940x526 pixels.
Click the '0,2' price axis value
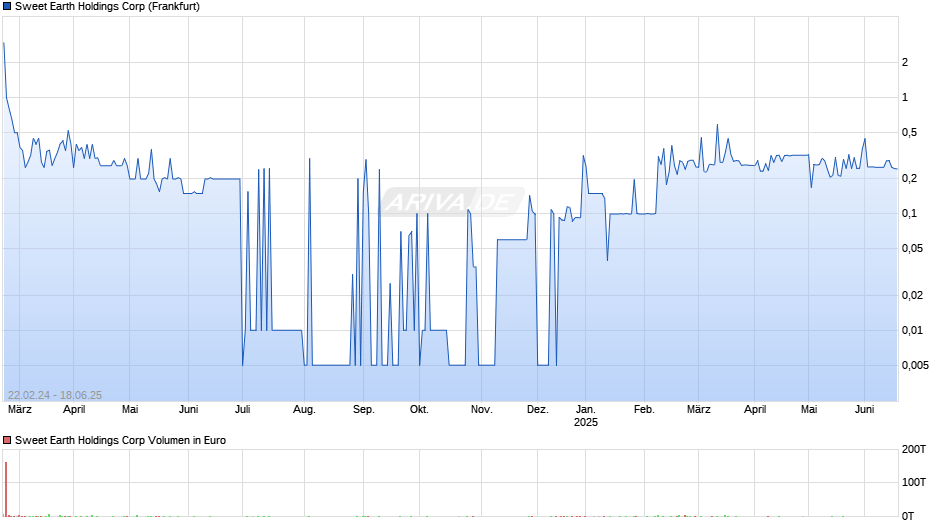point(909,179)
